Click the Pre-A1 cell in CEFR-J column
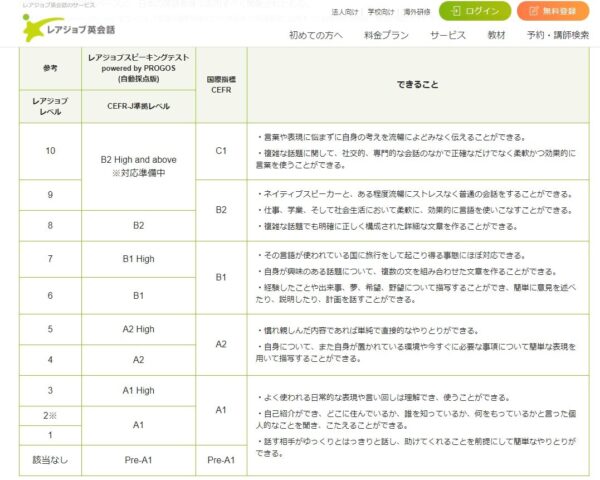Screen dimensions: 600x480 [139, 460]
